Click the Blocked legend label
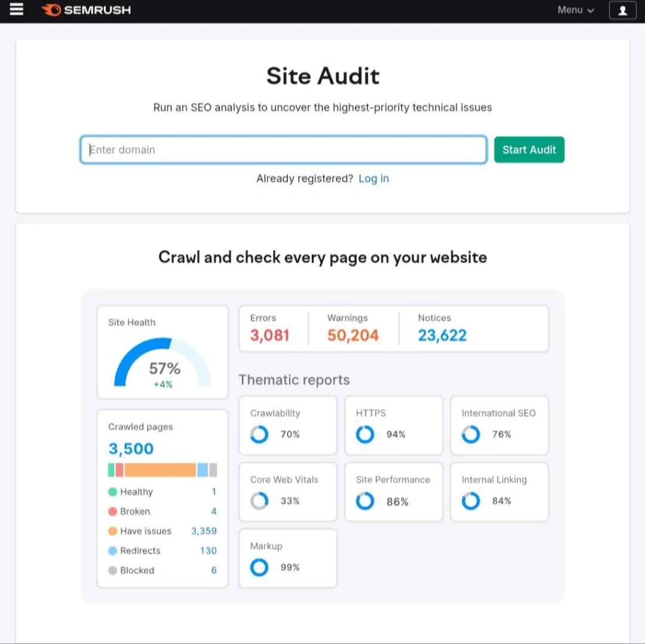The width and height of the screenshot is (645, 644). point(137,570)
